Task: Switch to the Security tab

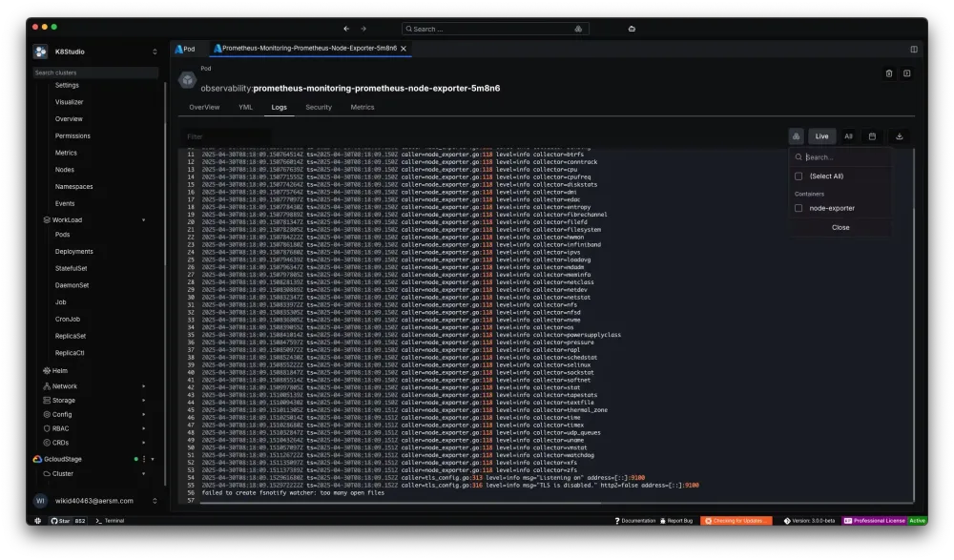Action: pos(319,108)
